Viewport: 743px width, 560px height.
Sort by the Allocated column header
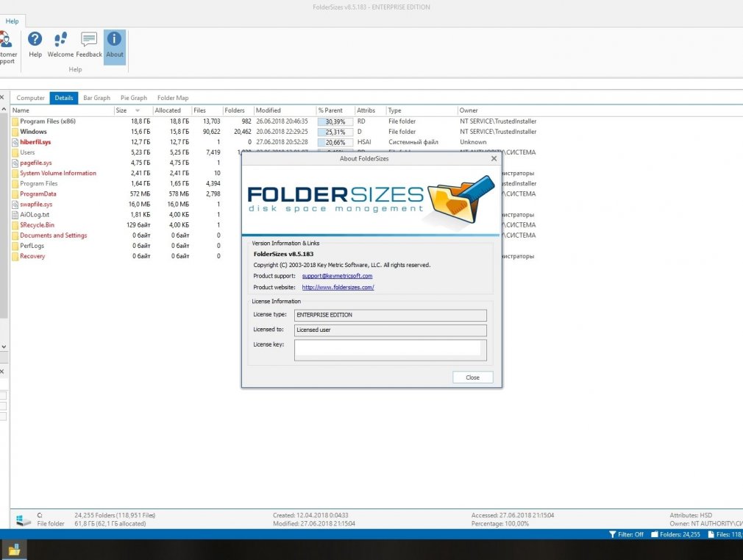pyautogui.click(x=171, y=110)
